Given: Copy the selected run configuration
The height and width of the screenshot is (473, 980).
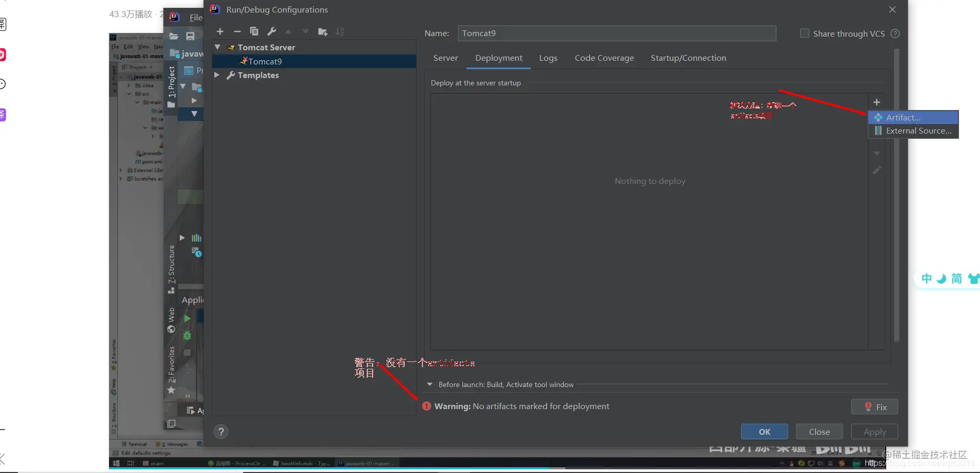Looking at the screenshot, I should 254,31.
